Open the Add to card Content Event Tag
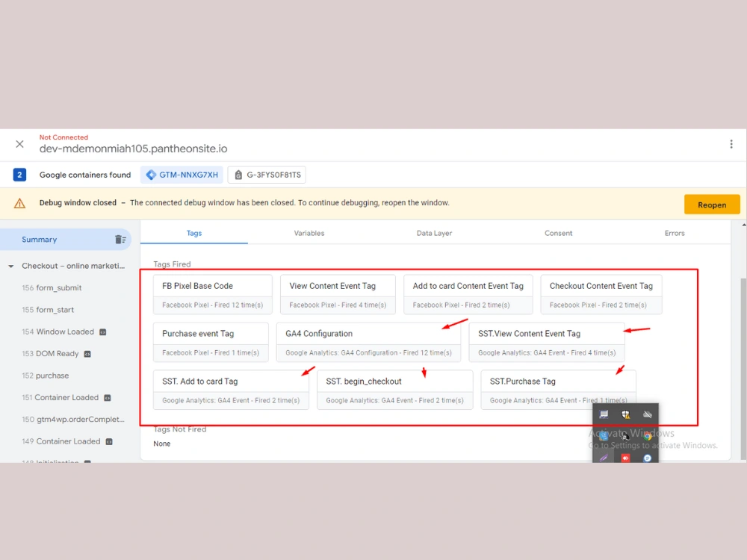The width and height of the screenshot is (747, 560). [468, 294]
